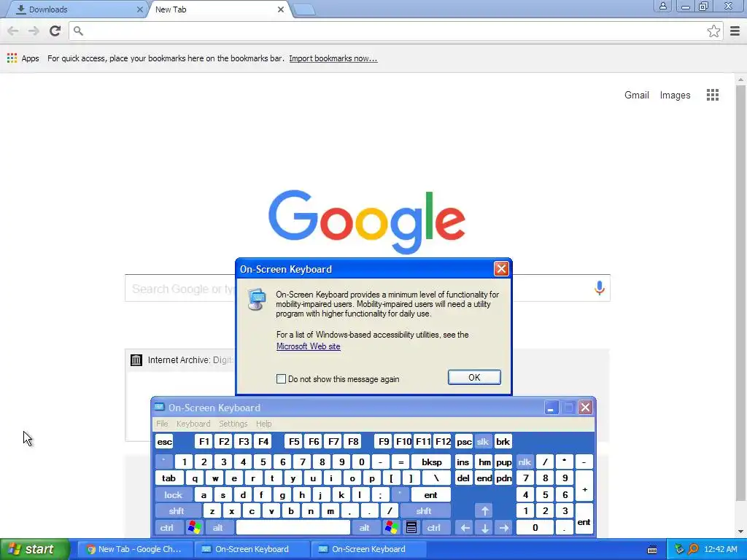Check Do not show this message again
The image size is (747, 560).
coord(281,379)
